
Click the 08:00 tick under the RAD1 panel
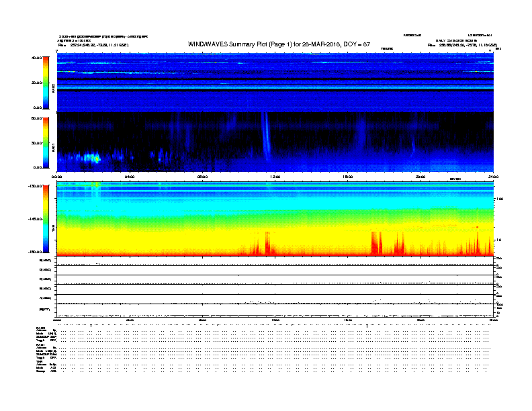202,177
